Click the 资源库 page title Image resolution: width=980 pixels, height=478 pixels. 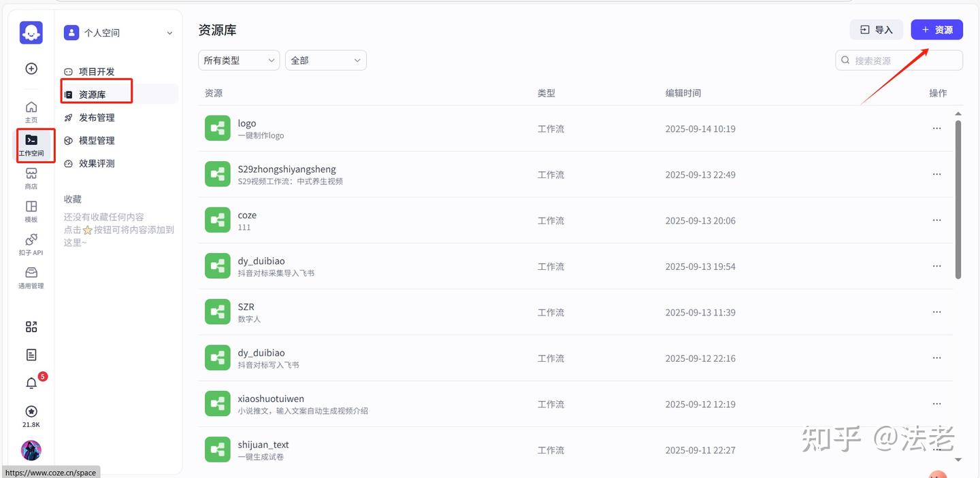pyautogui.click(x=217, y=31)
